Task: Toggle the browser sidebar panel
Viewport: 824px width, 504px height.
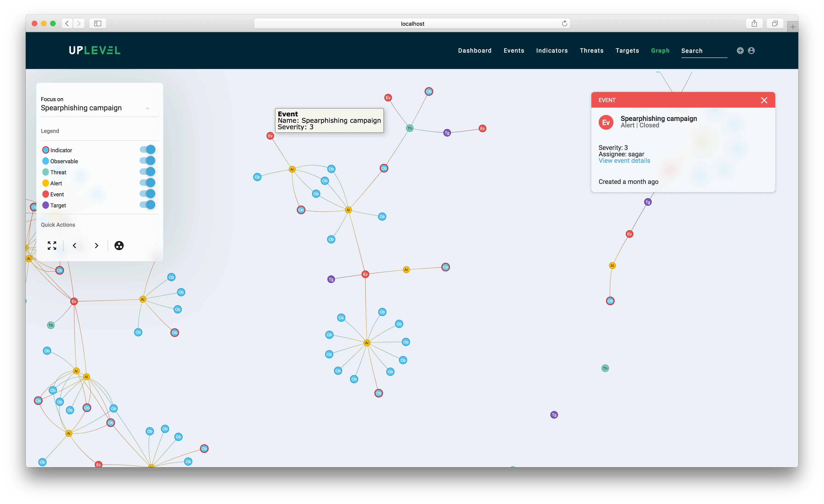Action: pos(97,23)
